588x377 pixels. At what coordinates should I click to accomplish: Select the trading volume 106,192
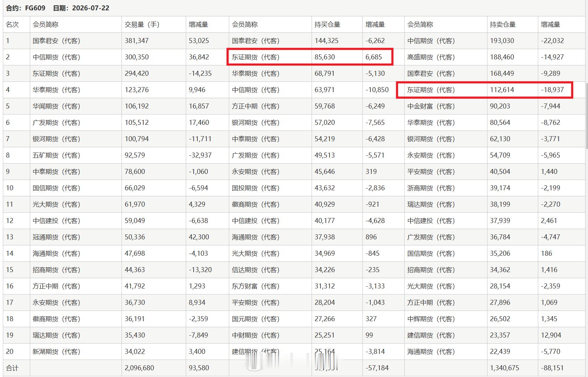click(137, 106)
